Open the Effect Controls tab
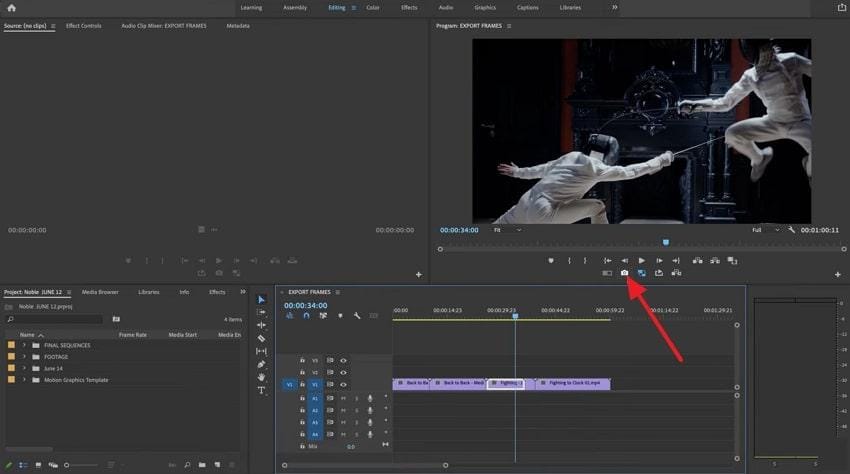850x474 pixels. click(83, 25)
